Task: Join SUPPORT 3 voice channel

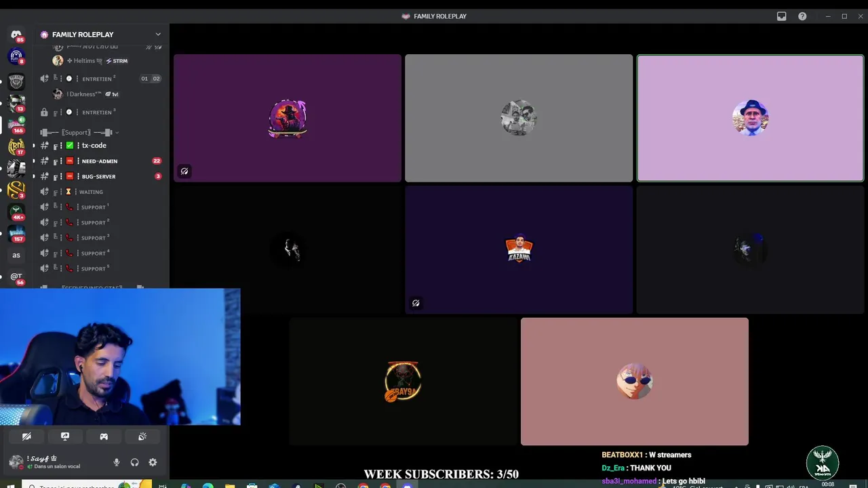Action: click(x=101, y=238)
